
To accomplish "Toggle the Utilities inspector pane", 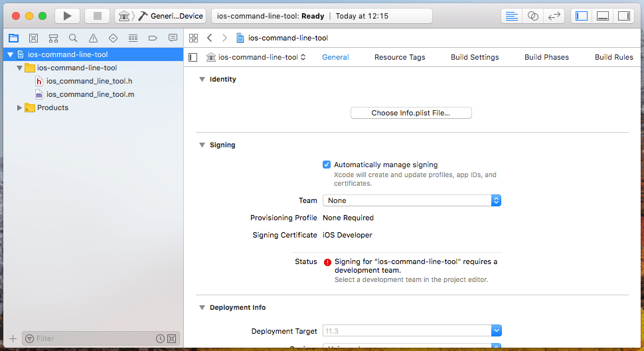I will pos(624,16).
